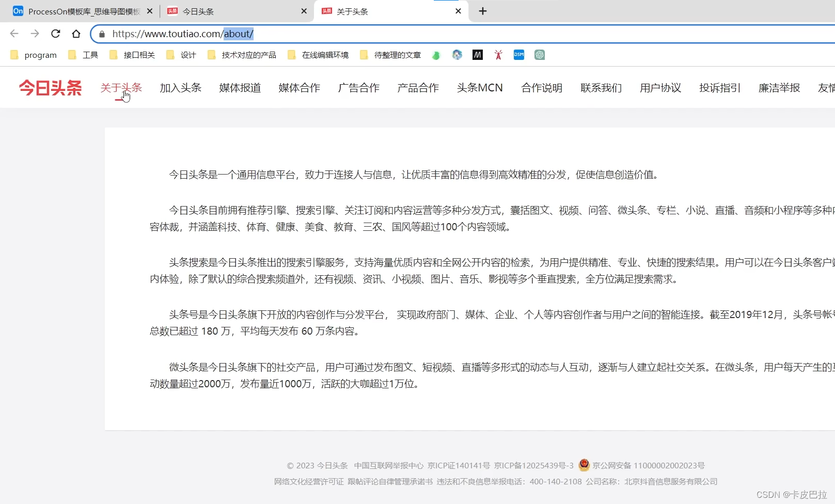
Task: Click the police badge icon in footer
Action: [584, 465]
